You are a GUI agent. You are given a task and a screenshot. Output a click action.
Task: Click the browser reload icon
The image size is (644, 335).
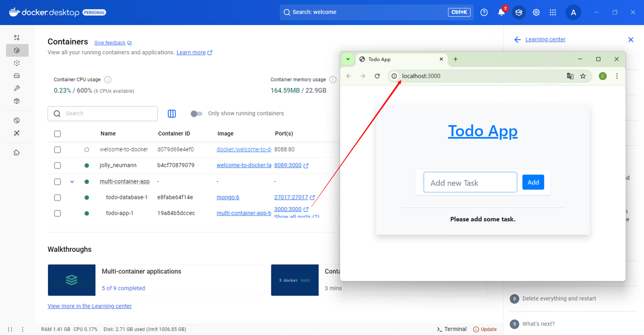click(377, 76)
